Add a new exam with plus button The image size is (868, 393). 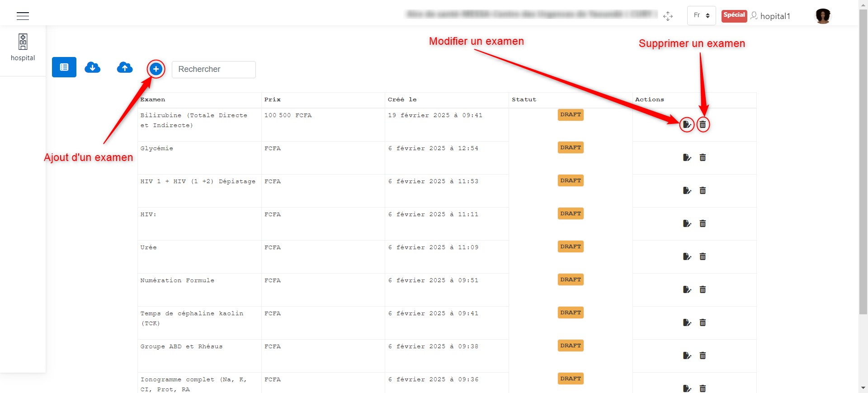click(156, 69)
